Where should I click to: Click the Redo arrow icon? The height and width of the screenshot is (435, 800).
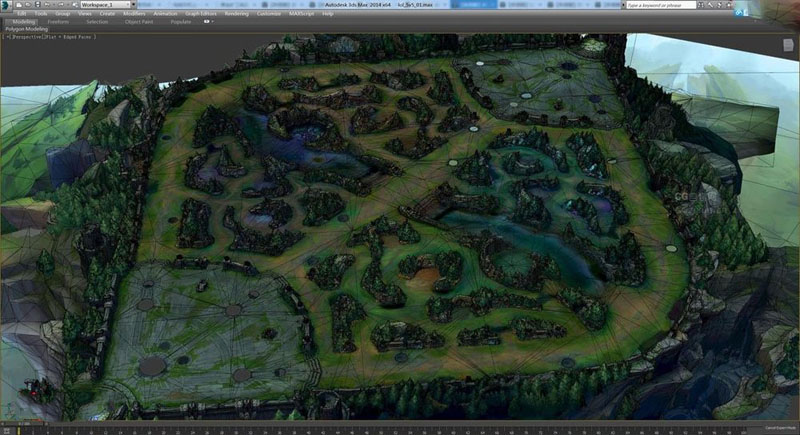point(61,5)
